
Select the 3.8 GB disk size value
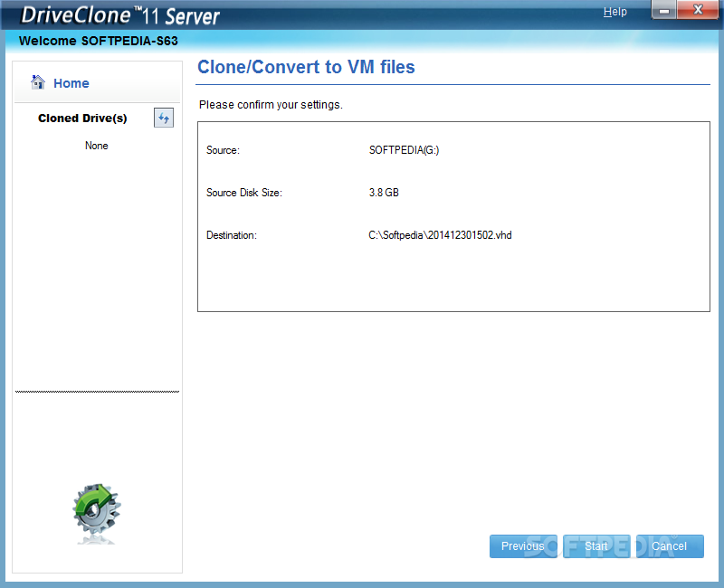tap(384, 193)
